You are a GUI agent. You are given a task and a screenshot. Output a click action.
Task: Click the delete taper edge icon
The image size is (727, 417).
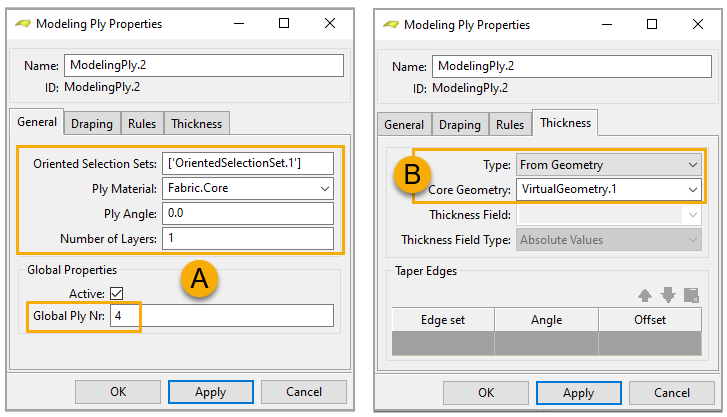coord(690,295)
